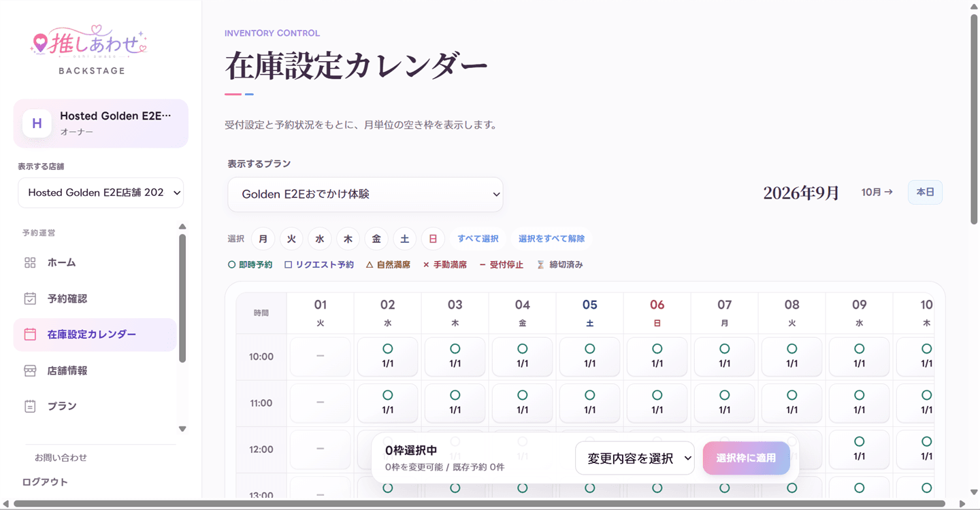Click the ホーム grid icon in sidebar
The image size is (980, 510).
point(30,262)
